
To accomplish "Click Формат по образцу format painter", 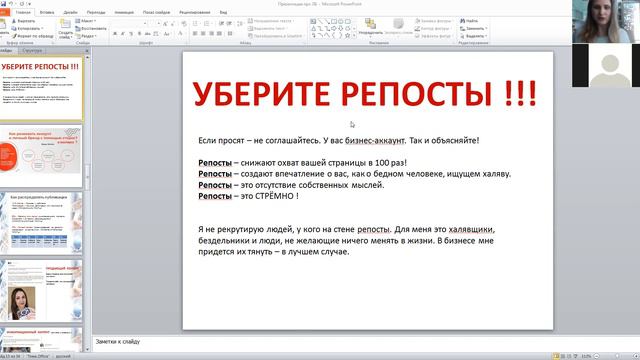I will [x=32, y=36].
